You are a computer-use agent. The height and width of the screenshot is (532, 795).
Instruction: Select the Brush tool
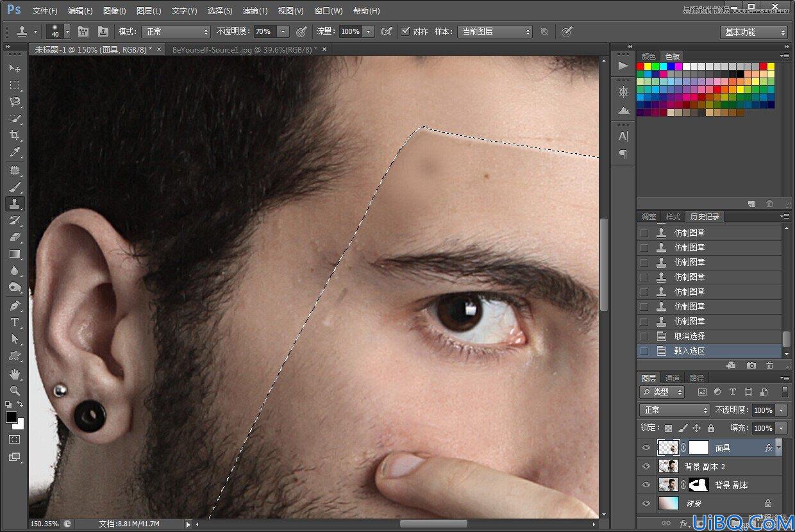tap(15, 188)
